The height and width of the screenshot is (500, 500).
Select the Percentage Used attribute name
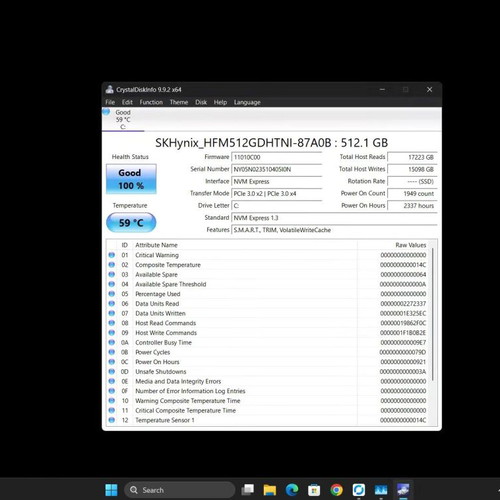coord(157,294)
